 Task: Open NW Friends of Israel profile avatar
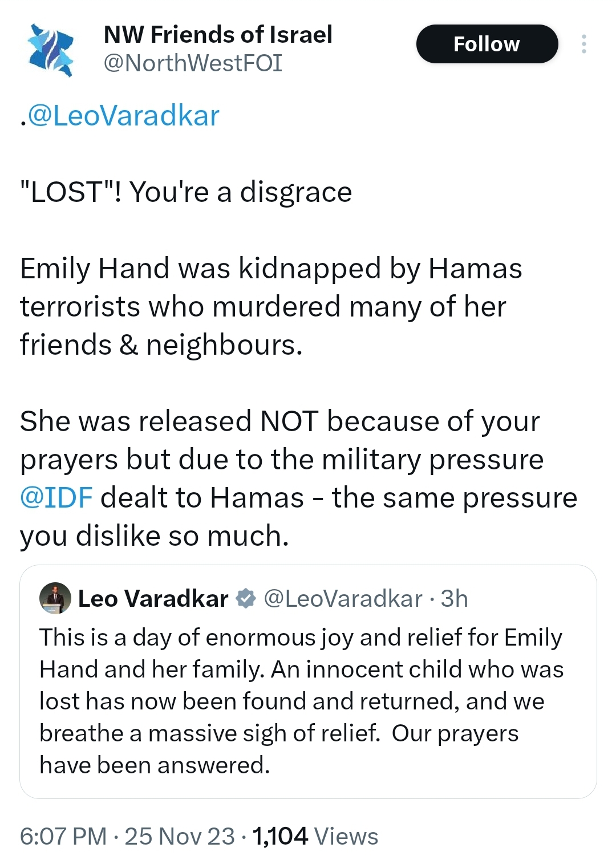tap(51, 49)
